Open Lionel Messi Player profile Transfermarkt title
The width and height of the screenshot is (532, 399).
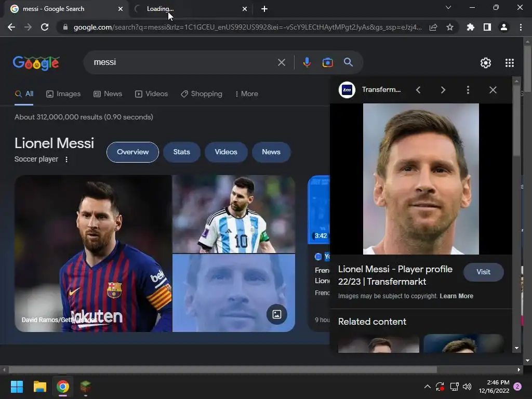point(395,275)
